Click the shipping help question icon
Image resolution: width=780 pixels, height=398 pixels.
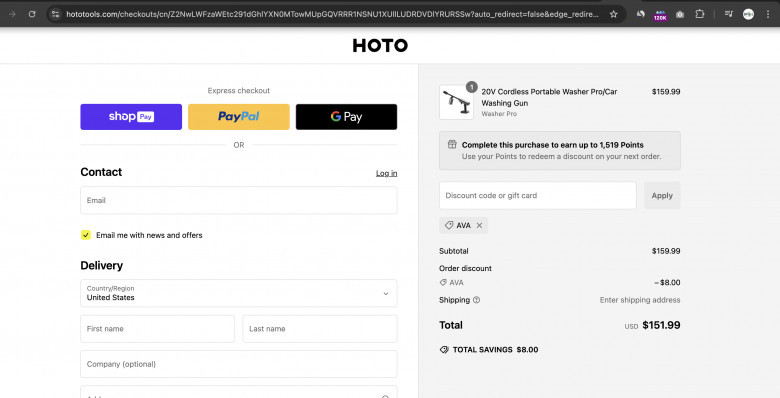coord(476,300)
